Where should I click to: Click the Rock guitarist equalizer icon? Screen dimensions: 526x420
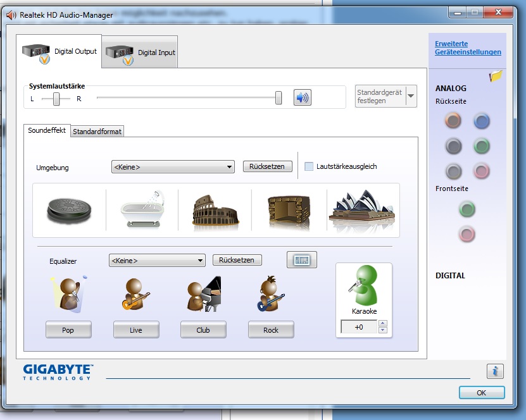tap(271, 293)
